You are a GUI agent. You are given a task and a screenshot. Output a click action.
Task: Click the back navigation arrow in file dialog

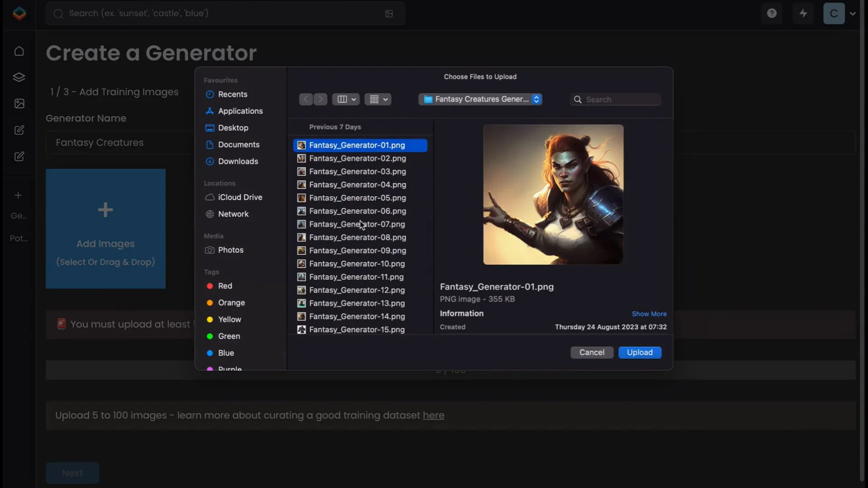(306, 99)
